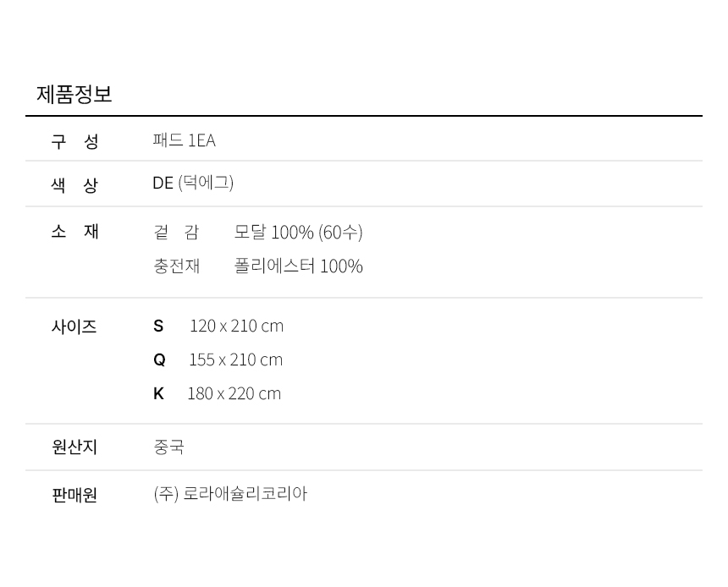
Task: Select the 구성 row label
Action: tap(74, 141)
